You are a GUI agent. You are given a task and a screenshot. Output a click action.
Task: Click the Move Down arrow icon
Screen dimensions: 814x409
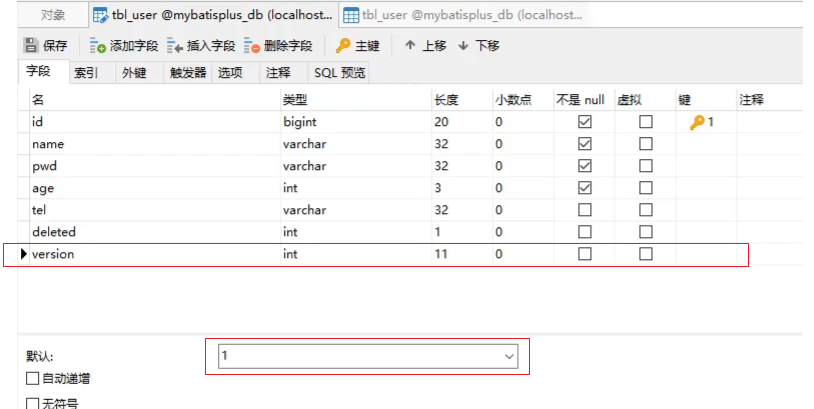coord(463,46)
